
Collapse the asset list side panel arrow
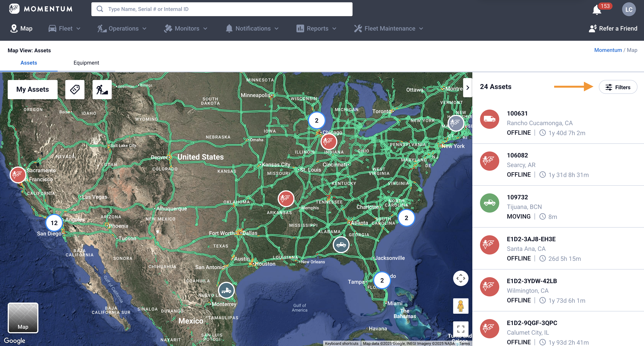click(x=468, y=88)
